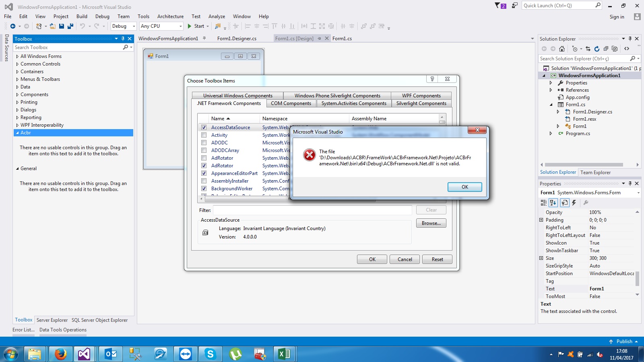Click Navigate Backward toolbar icon
Image resolution: width=644 pixels, height=362 pixels.
click(13, 26)
